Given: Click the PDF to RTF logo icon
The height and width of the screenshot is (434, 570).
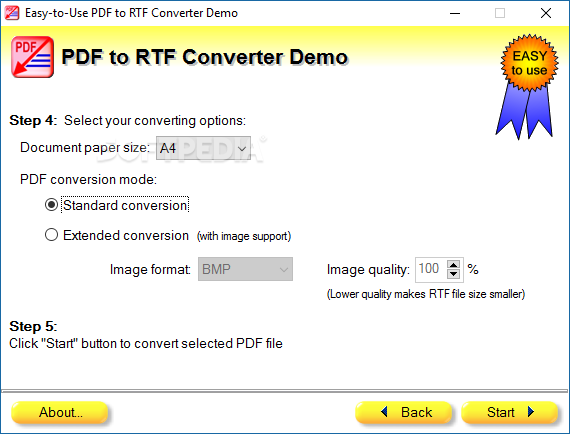Looking at the screenshot, I should pyautogui.click(x=32, y=57).
